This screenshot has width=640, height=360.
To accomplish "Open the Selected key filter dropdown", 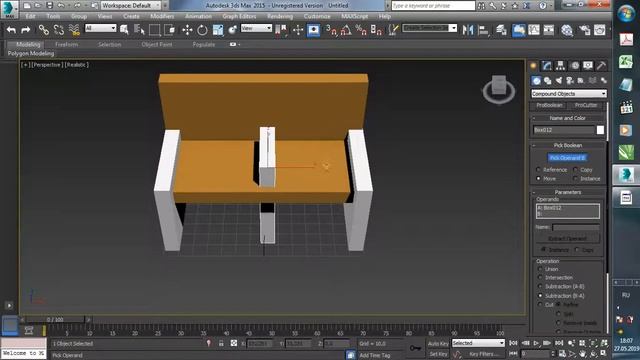I will pos(478,343).
